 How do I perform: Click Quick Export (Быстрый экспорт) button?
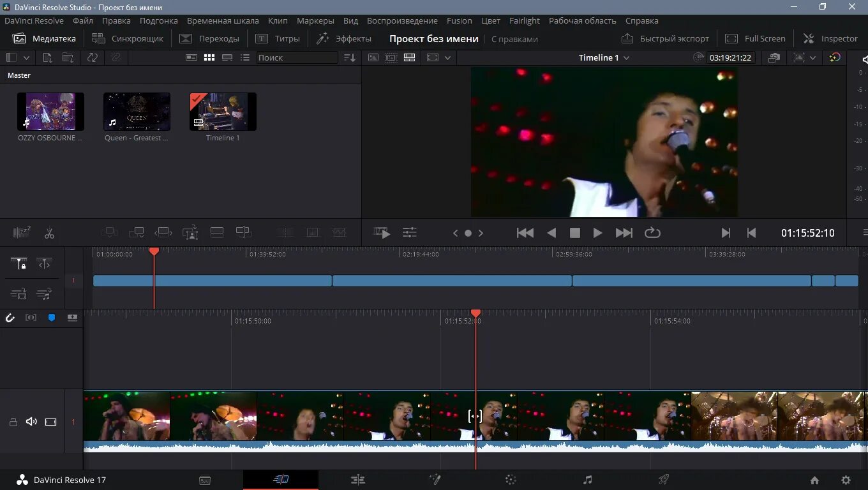(666, 38)
